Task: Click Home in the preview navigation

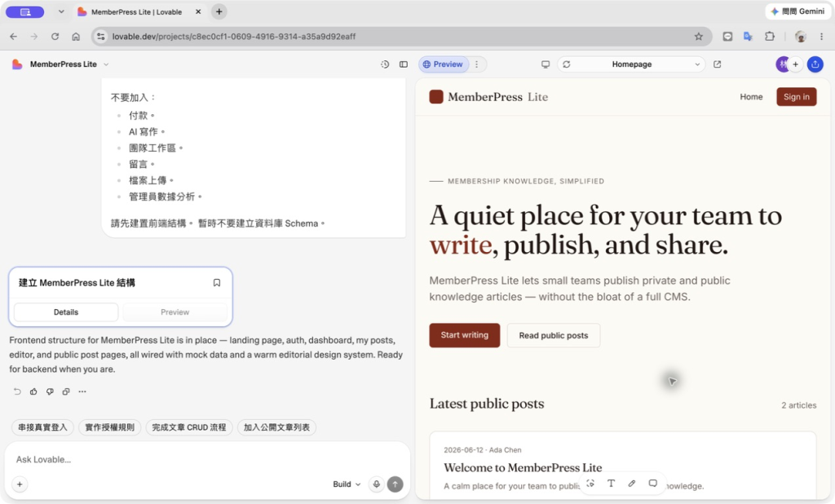Action: click(751, 97)
